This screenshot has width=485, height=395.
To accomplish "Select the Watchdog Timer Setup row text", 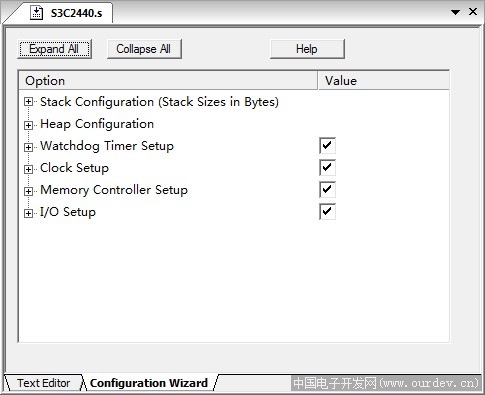I will pyautogui.click(x=107, y=146).
